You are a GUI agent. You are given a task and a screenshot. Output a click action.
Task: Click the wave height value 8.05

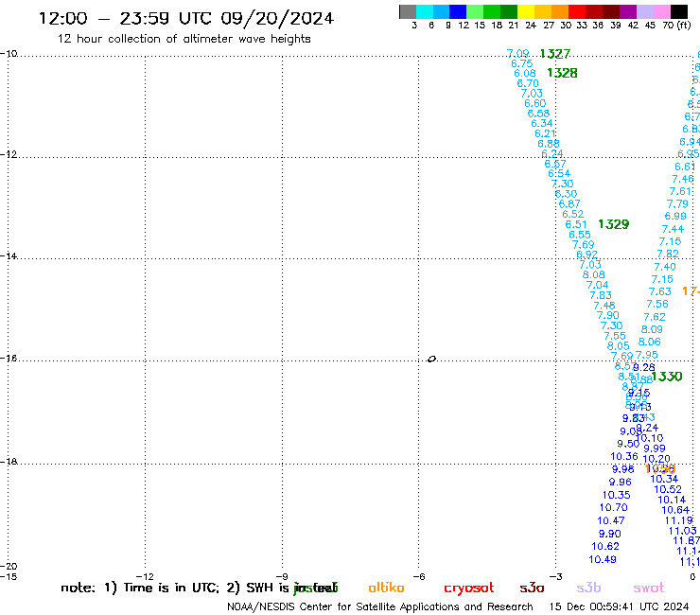619,345
